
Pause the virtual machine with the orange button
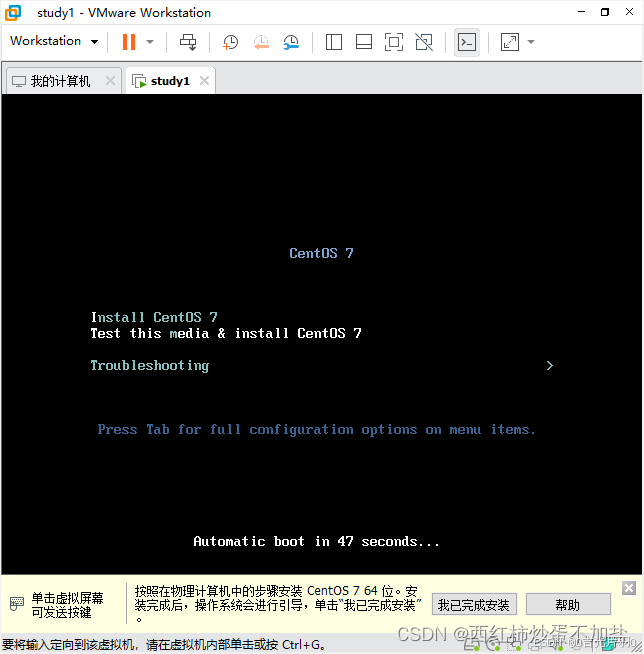point(129,42)
